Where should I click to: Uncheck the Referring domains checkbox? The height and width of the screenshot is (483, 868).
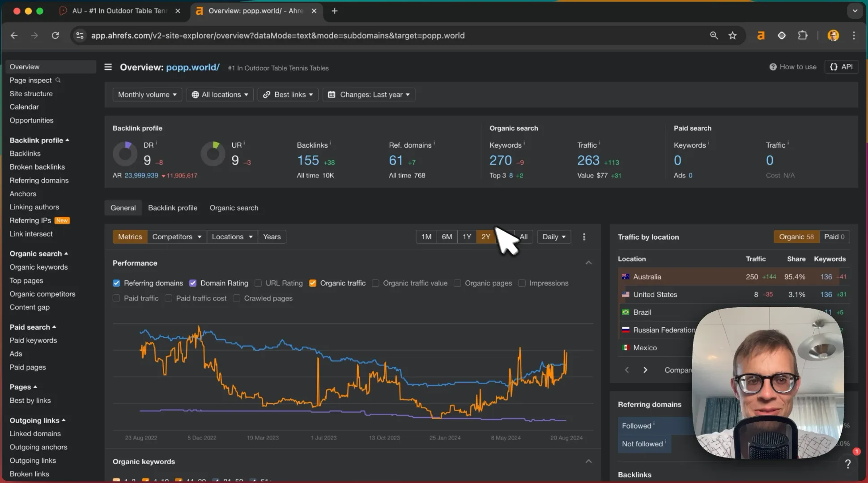tap(116, 283)
